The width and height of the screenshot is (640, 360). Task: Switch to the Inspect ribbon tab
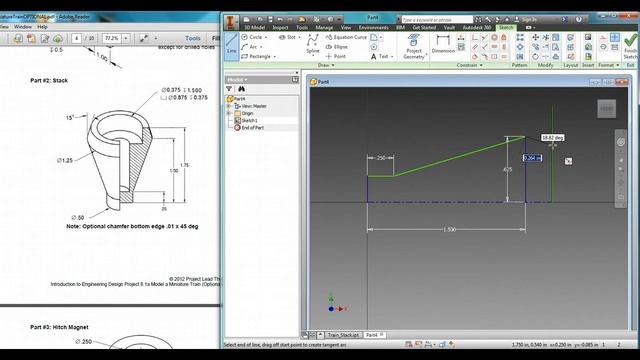tap(280, 28)
